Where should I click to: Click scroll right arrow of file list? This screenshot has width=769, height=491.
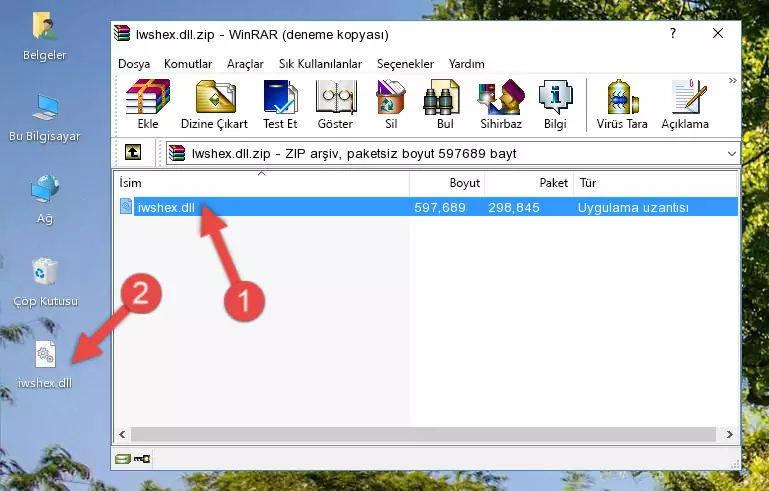tap(729, 434)
